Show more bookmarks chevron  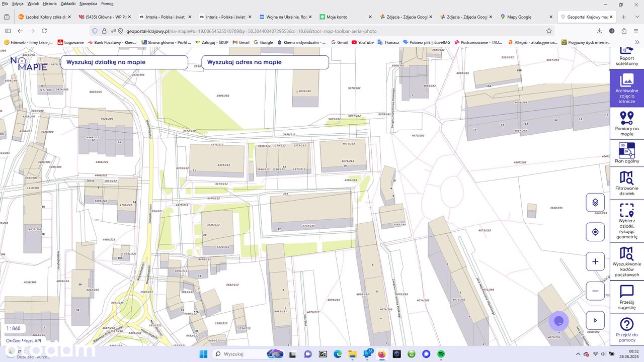click(638, 43)
